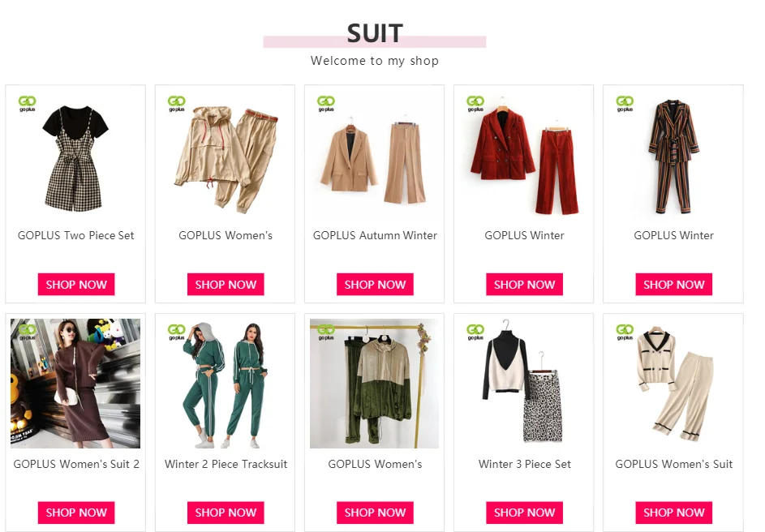Click SHOP NOW under Winter 3 Piece Set
The image size is (765, 532).
click(525, 513)
